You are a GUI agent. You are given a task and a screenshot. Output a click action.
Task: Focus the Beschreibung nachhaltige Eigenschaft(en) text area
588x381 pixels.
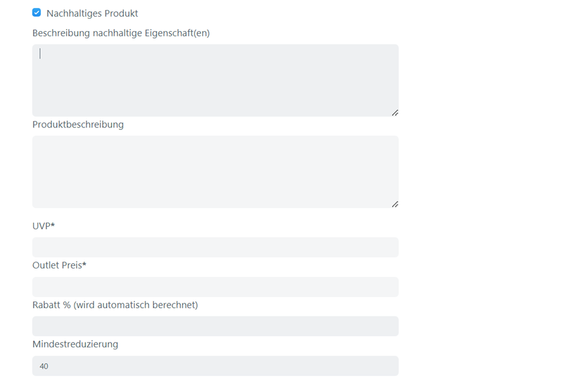coord(215,80)
